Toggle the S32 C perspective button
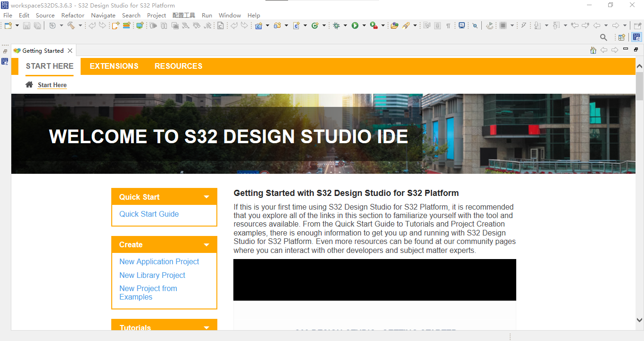 636,37
